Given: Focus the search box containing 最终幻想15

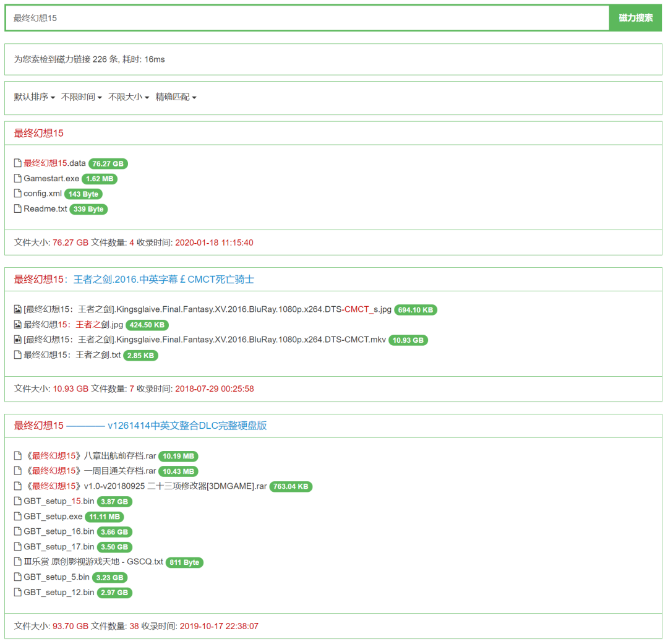Looking at the screenshot, I should [307, 18].
